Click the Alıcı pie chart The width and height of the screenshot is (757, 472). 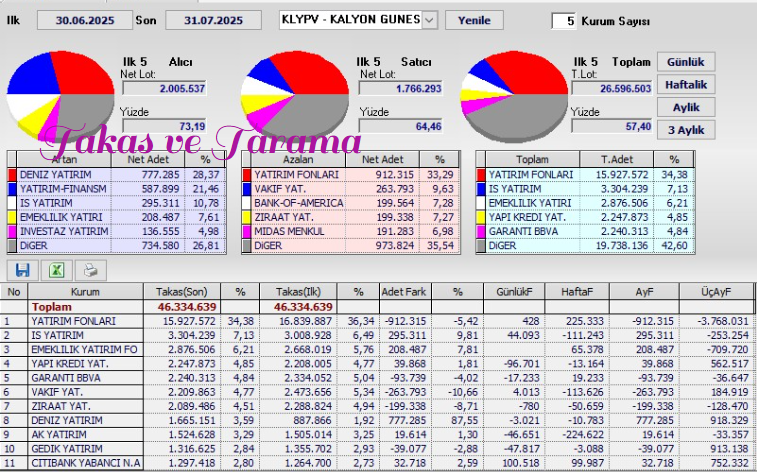coord(60,97)
